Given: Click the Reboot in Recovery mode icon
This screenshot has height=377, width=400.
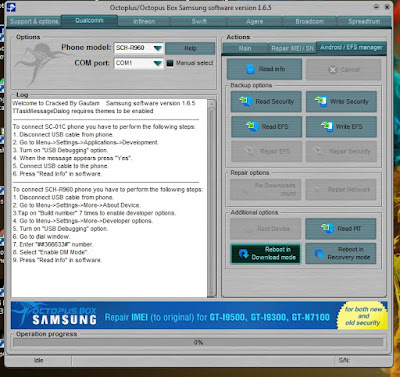Looking at the screenshot, I should [319, 254].
